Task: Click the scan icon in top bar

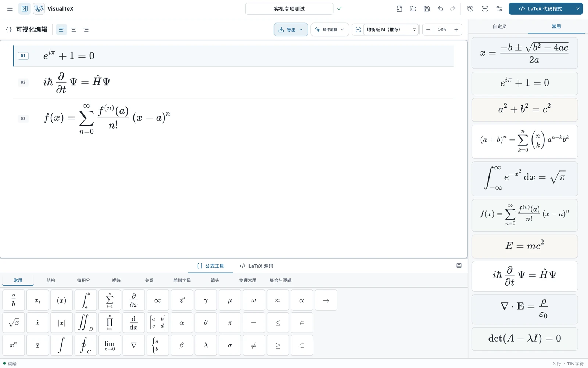Action: pos(485,9)
